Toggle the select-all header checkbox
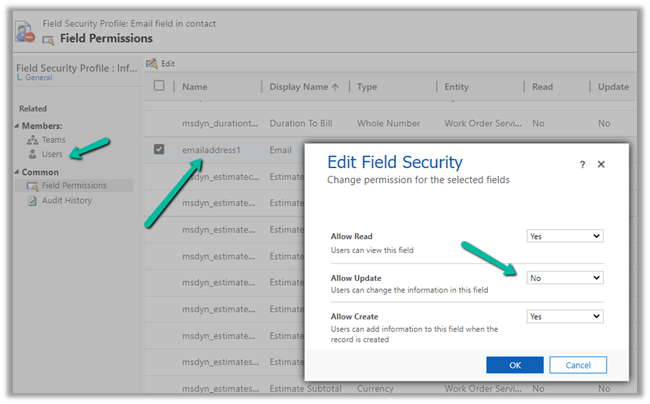This screenshot has width=650, height=404. (159, 87)
